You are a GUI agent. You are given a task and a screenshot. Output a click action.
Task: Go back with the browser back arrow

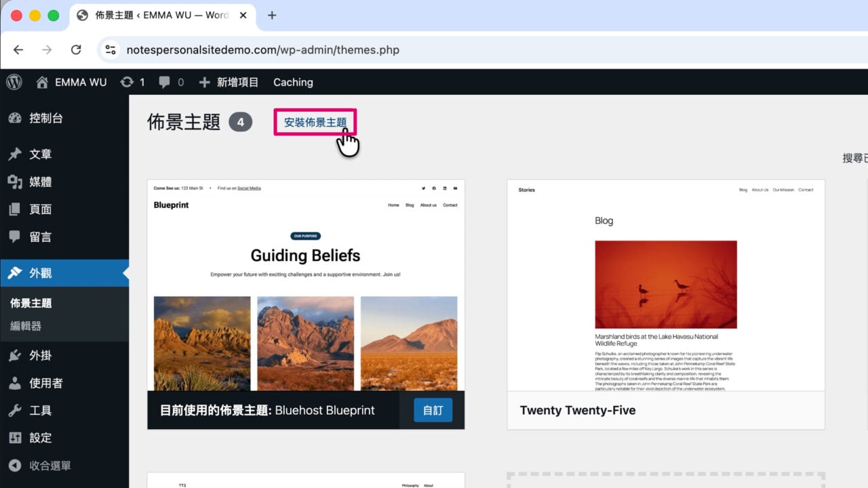[x=18, y=49]
